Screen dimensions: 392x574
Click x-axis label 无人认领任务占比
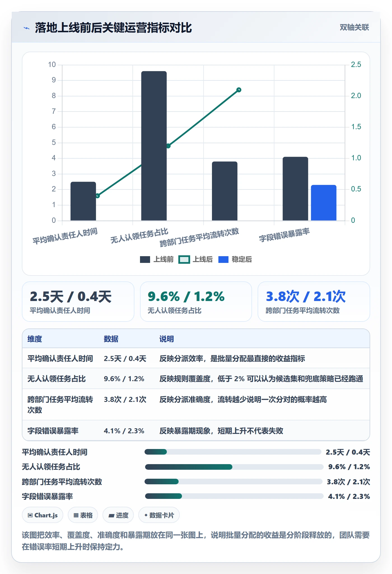click(139, 236)
